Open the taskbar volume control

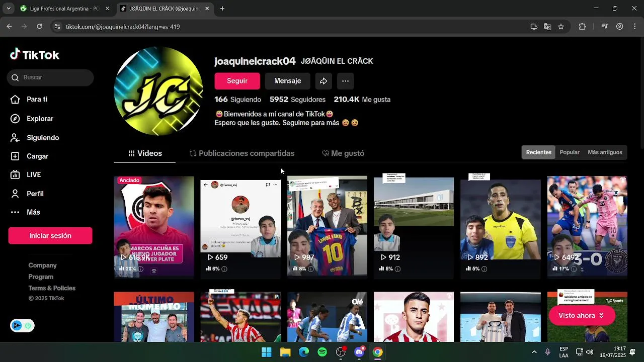(x=590, y=352)
